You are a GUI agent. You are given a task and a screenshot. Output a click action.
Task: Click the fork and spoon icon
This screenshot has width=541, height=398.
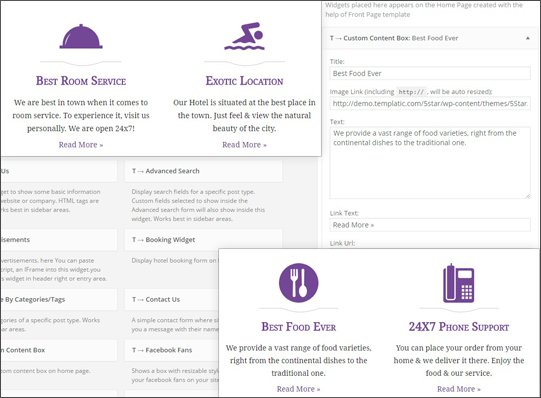298,283
